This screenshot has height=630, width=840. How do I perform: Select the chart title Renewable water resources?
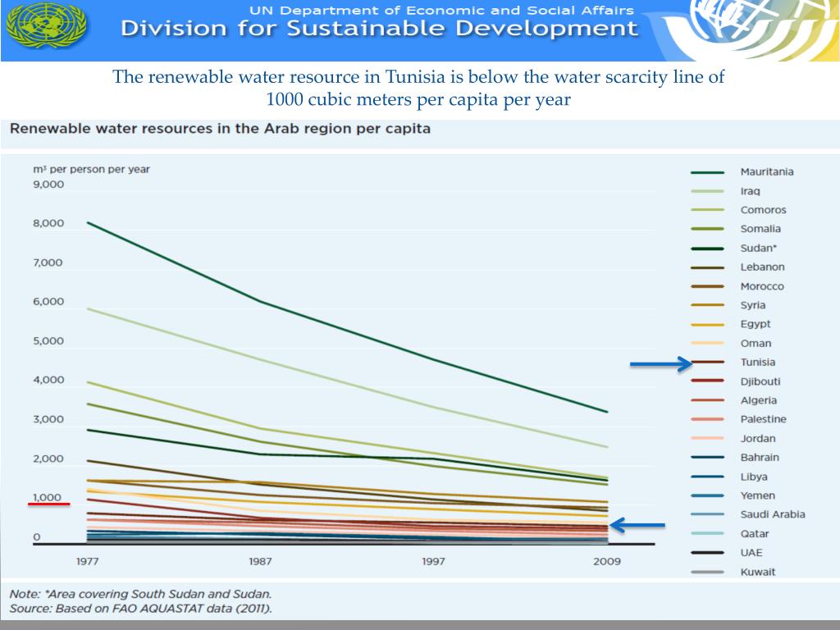[x=221, y=129]
